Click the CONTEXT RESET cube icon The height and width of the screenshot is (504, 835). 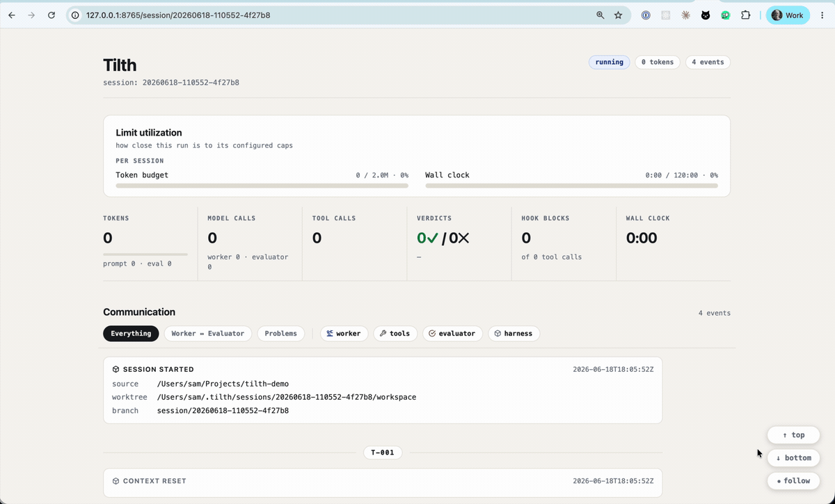coord(116,481)
